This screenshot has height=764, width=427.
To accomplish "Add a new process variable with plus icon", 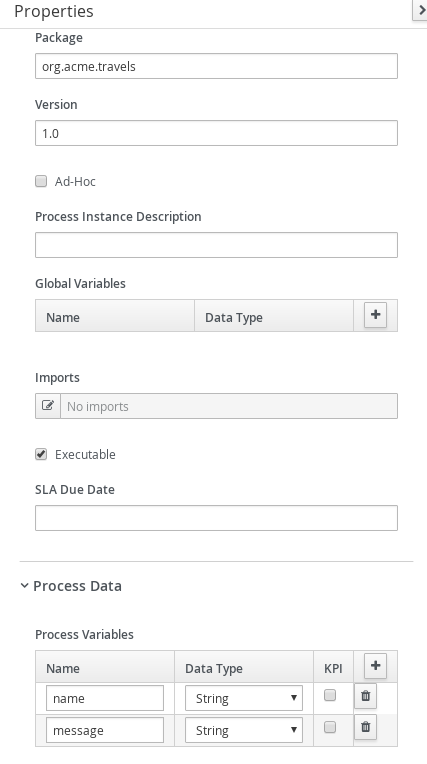I will point(375,666).
